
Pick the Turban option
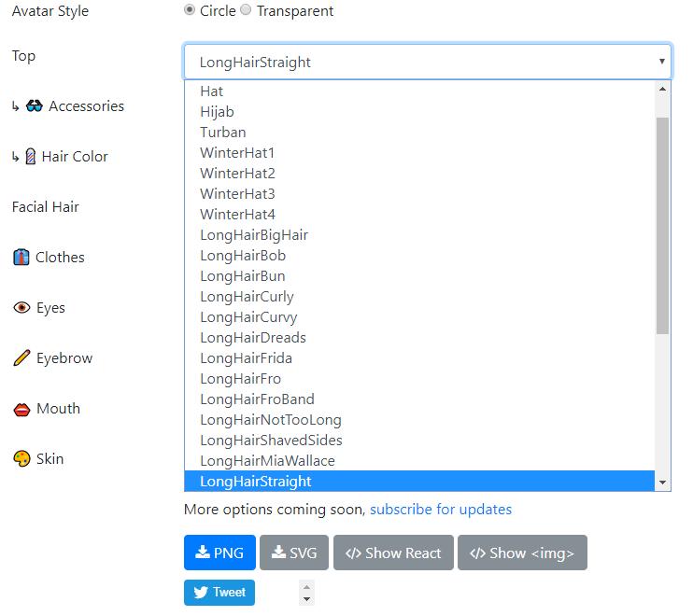(x=222, y=133)
